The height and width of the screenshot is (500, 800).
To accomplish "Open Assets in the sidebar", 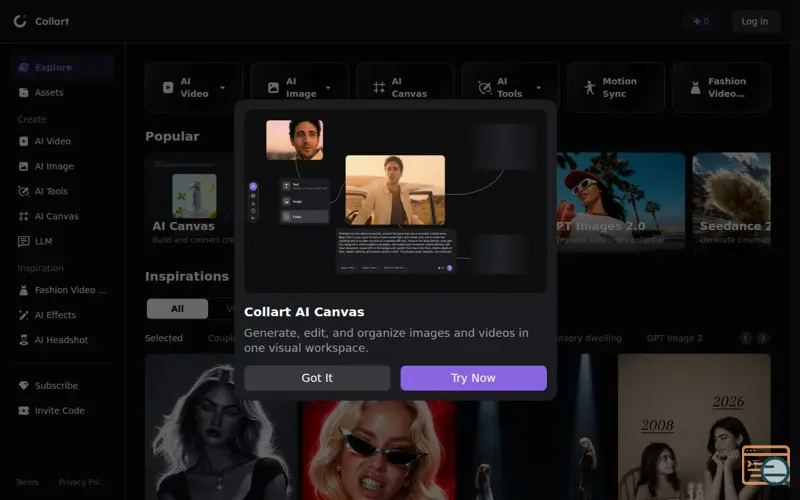I will [x=62, y=92].
